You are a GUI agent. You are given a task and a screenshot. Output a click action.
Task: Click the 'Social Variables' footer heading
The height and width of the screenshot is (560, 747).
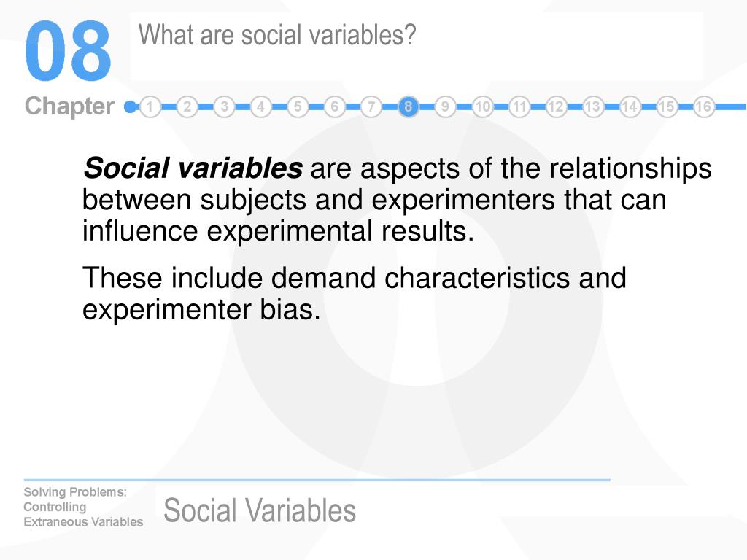coord(260,510)
